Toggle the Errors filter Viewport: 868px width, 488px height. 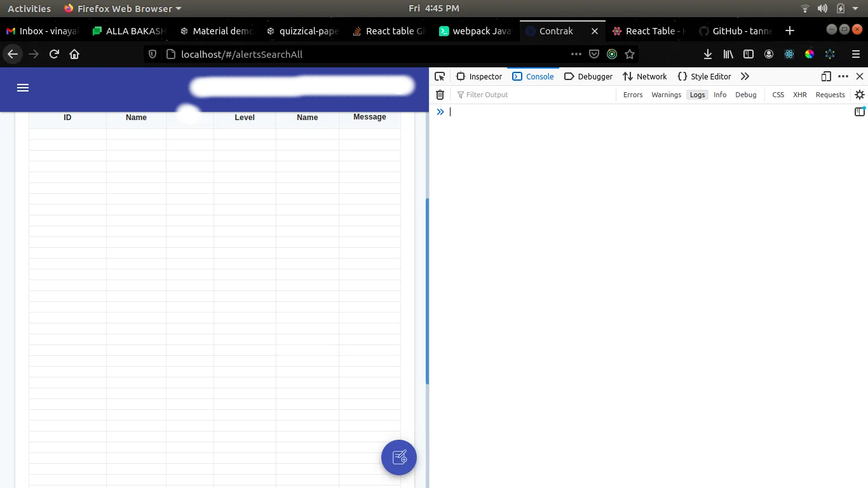pyautogui.click(x=633, y=95)
